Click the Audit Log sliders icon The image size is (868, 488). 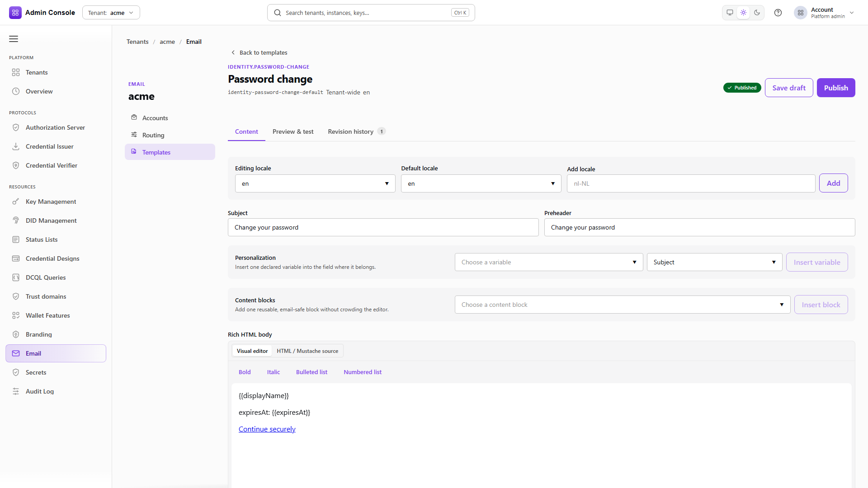[16, 391]
